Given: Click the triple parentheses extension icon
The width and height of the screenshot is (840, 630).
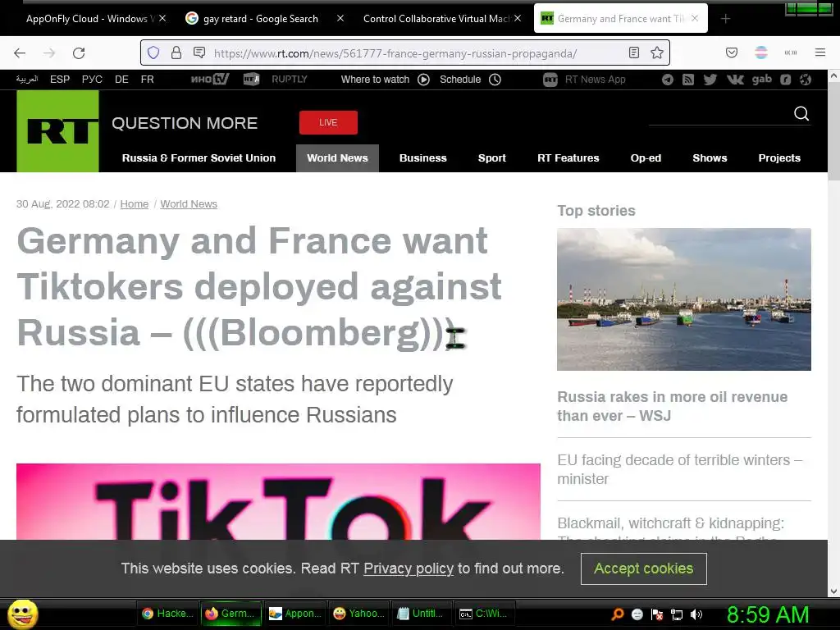Looking at the screenshot, I should pyautogui.click(x=791, y=52).
